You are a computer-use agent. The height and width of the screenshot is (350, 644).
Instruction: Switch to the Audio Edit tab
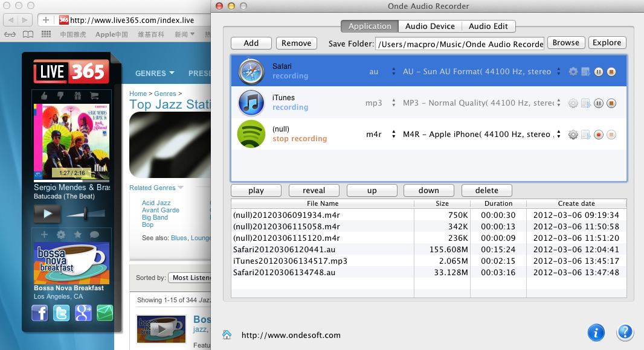[x=488, y=26]
